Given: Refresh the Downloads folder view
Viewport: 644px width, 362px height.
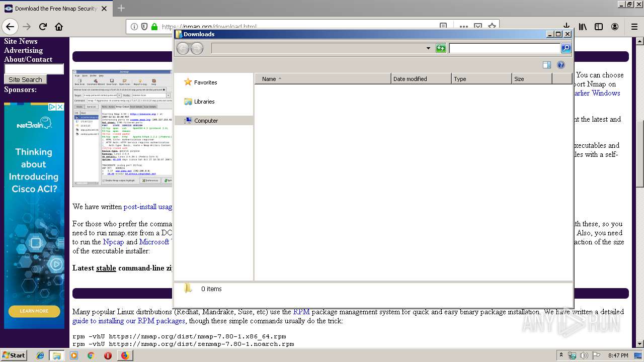Looking at the screenshot, I should point(441,48).
